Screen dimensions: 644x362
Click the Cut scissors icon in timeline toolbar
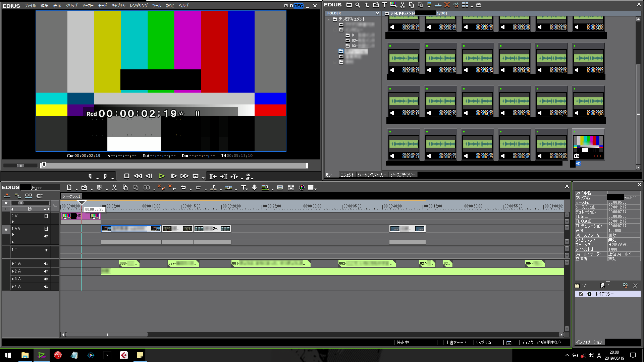pyautogui.click(x=114, y=188)
